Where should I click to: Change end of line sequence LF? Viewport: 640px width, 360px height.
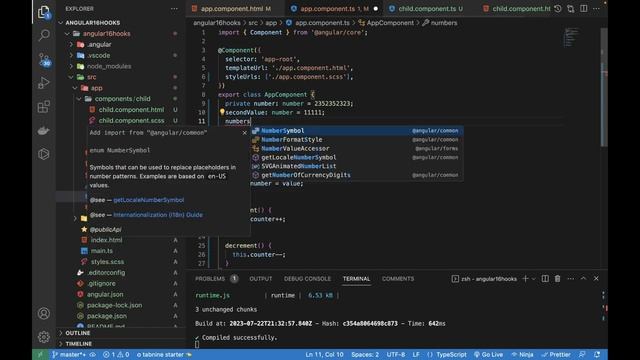pos(416,354)
